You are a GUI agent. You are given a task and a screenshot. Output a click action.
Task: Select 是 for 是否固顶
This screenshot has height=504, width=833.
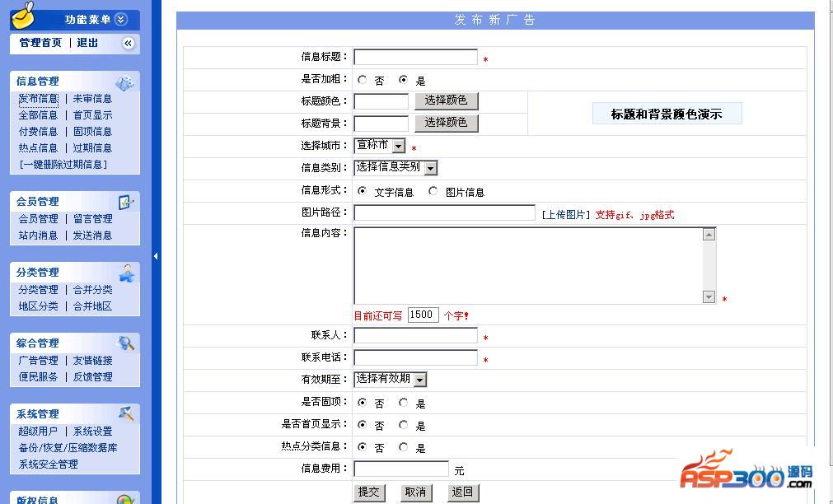click(x=403, y=403)
